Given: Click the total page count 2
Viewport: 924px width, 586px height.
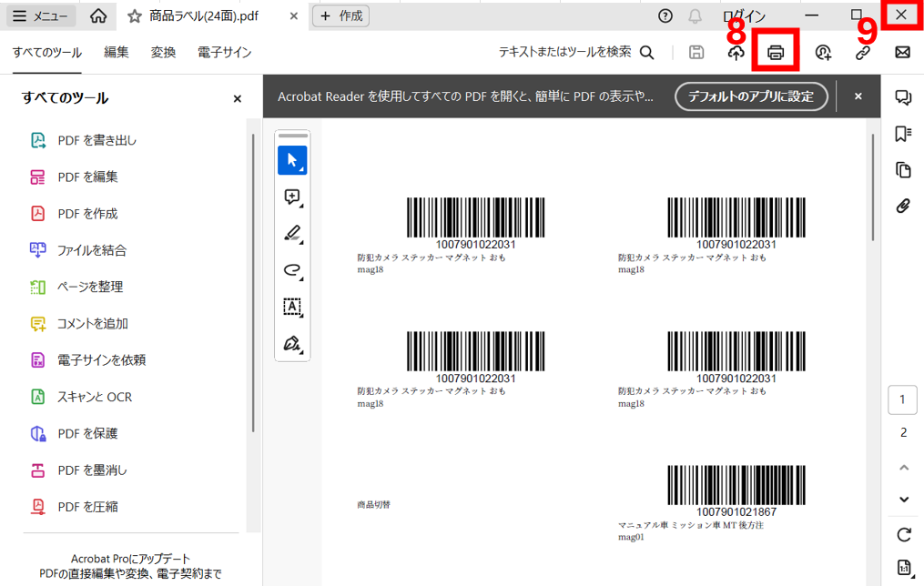Looking at the screenshot, I should coord(903,433).
